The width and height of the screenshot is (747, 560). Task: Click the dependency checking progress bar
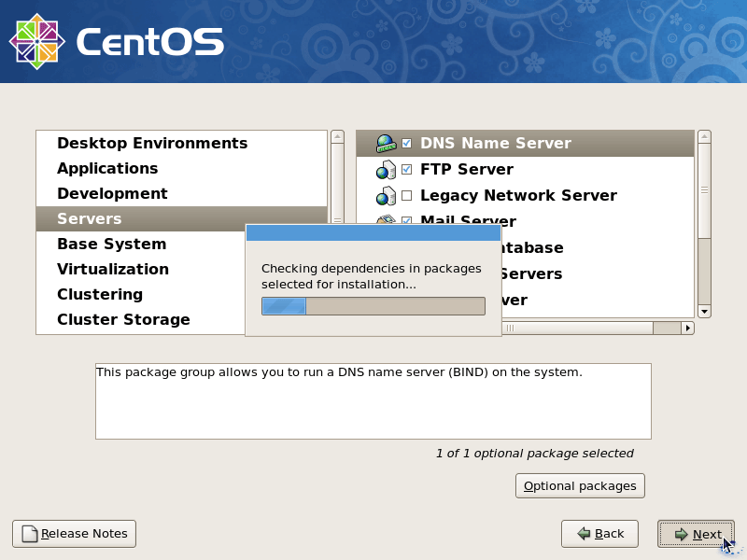pyautogui.click(x=373, y=305)
